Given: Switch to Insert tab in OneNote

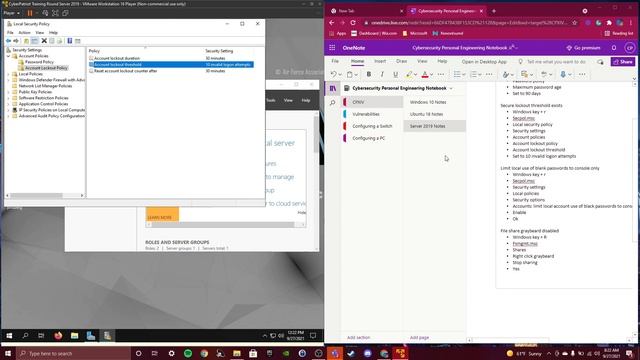Looking at the screenshot, I should pos(380,61).
